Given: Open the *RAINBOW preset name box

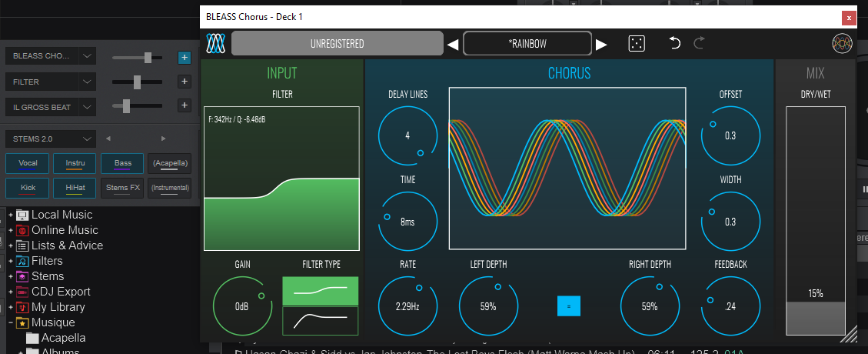Looking at the screenshot, I should tap(527, 43).
